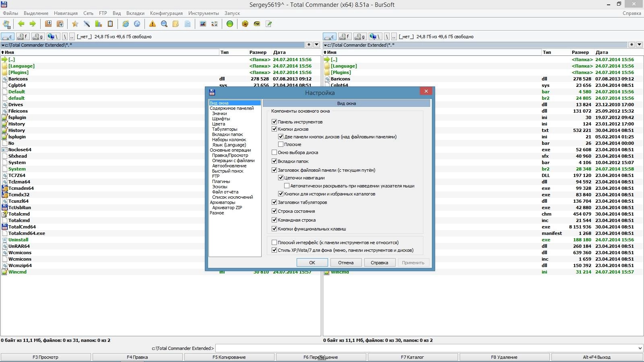The width and height of the screenshot is (644, 362).
Task: Toggle the Вкладки папок checkbox
Action: [274, 161]
